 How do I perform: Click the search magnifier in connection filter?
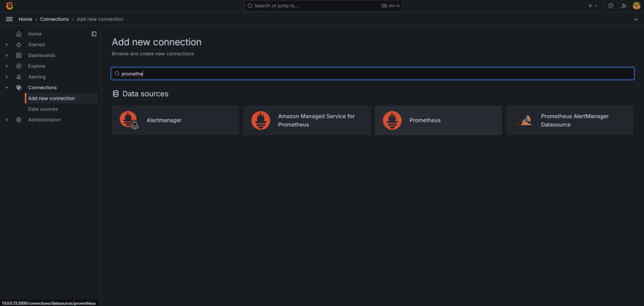tap(117, 74)
